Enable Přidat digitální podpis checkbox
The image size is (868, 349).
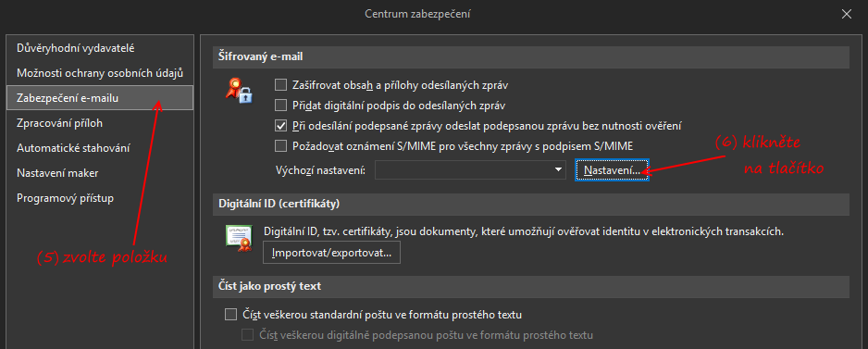tap(281, 105)
